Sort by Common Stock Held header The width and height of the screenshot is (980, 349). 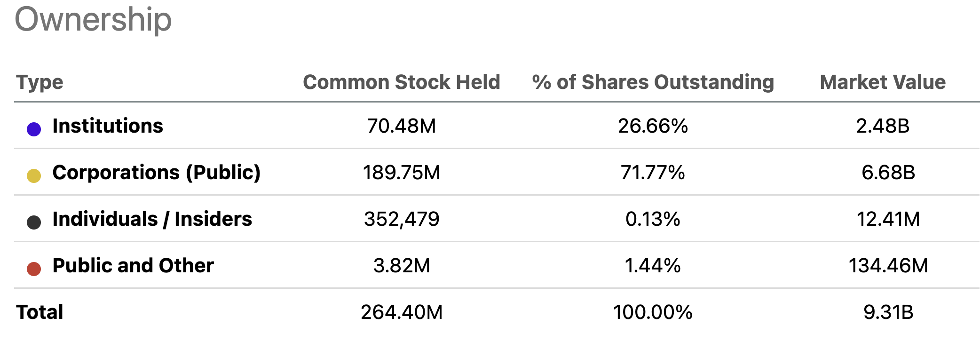[401, 82]
